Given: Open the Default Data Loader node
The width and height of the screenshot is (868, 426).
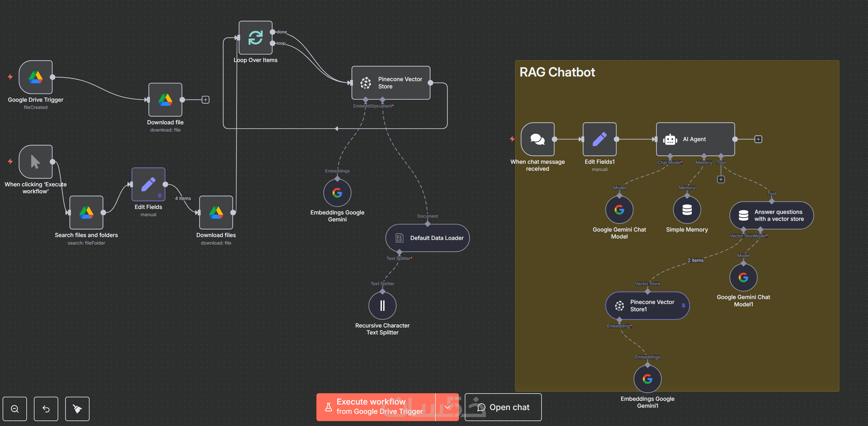Looking at the screenshot, I should point(427,238).
